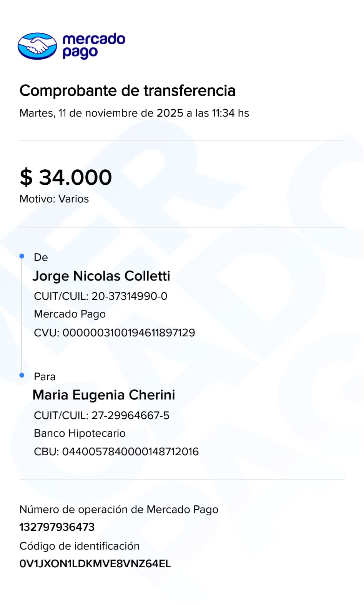Select the $ 34.000 amount
The height and width of the screenshot is (605, 364).
pyautogui.click(x=66, y=177)
